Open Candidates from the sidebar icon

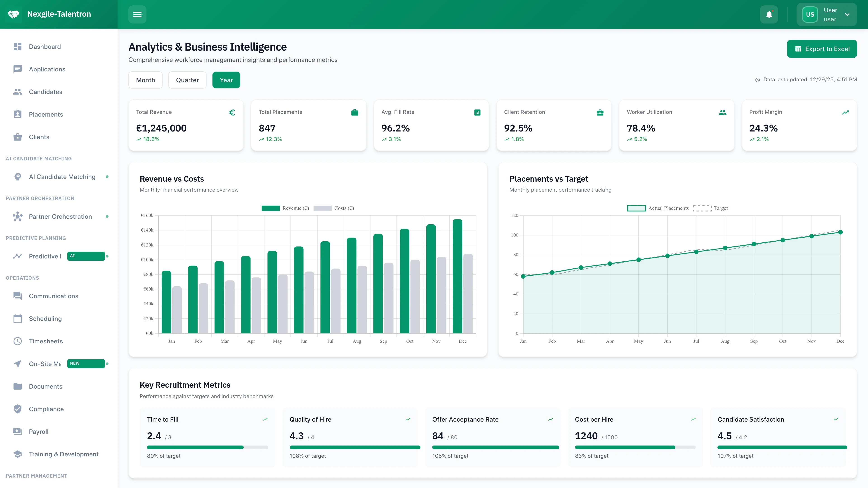pyautogui.click(x=18, y=91)
